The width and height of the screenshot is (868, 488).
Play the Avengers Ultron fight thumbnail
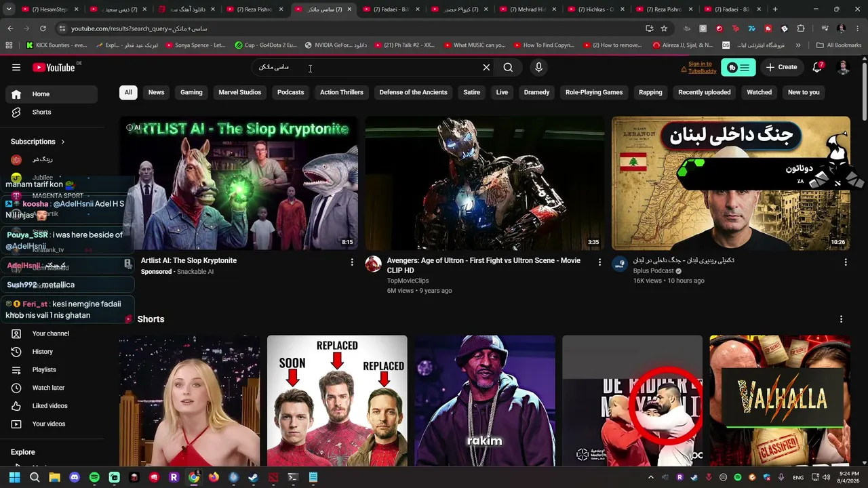click(x=485, y=183)
